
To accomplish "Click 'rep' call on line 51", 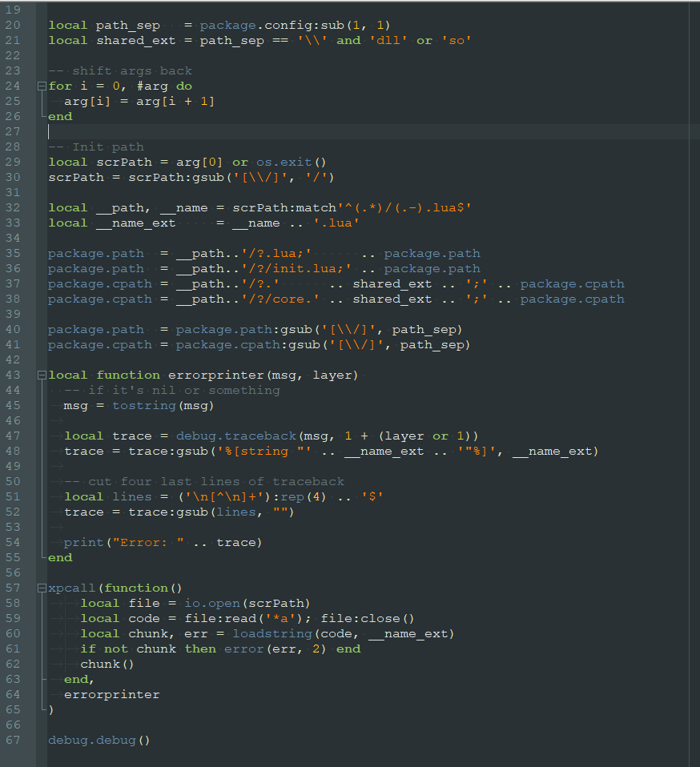I will click(x=292, y=497).
